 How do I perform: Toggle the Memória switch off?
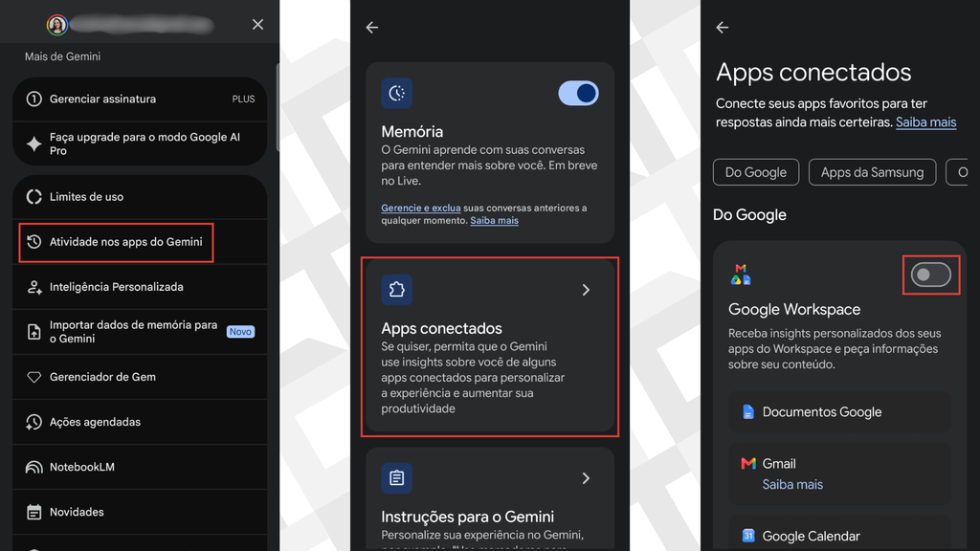coord(578,93)
